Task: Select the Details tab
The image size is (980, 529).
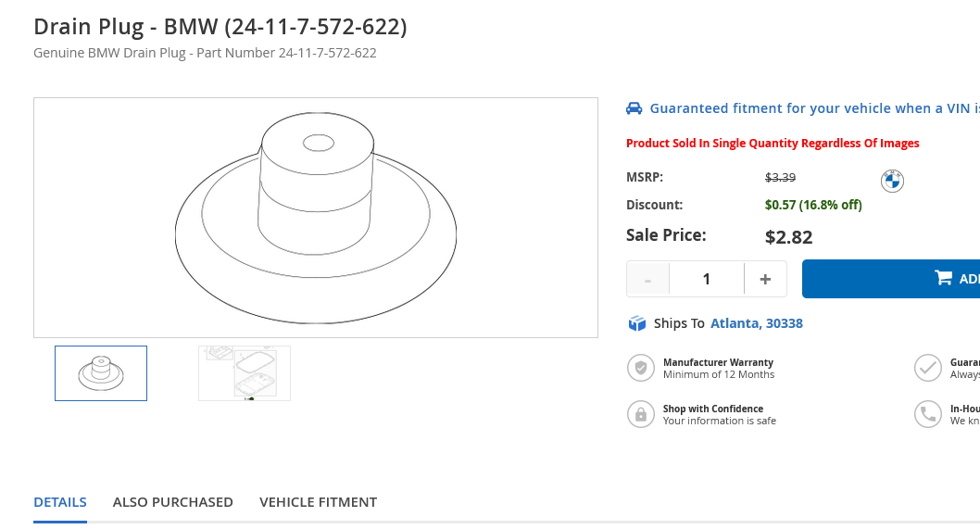Action: 60,502
